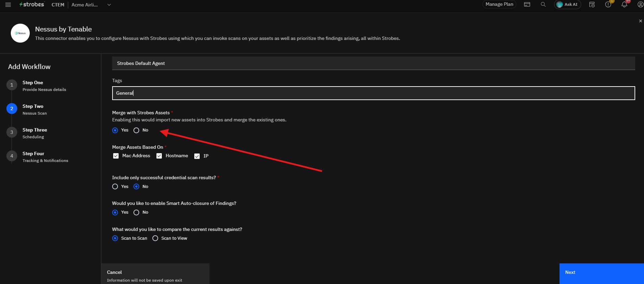Go to the Strobes home logo
The image size is (644, 284).
tap(32, 4)
